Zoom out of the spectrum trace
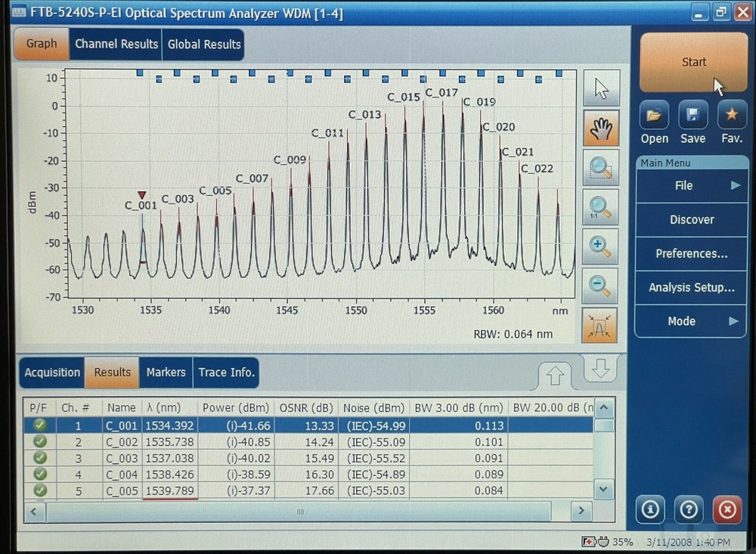Viewport: 756px width, 554px height. click(600, 286)
